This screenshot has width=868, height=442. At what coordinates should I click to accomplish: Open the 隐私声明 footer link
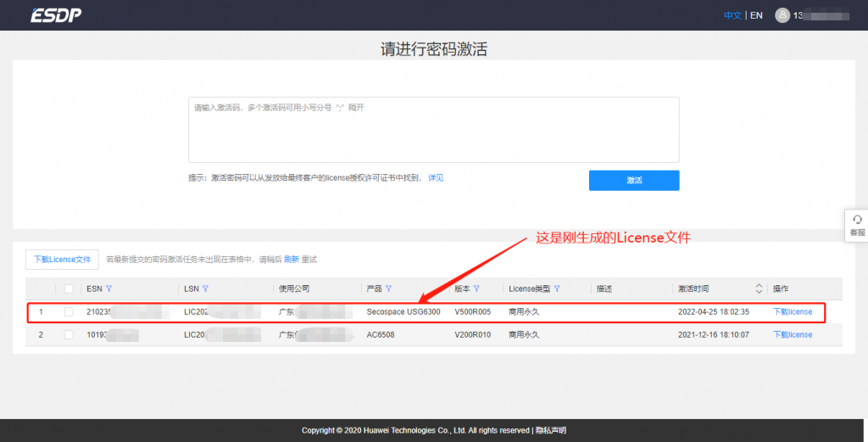551,430
